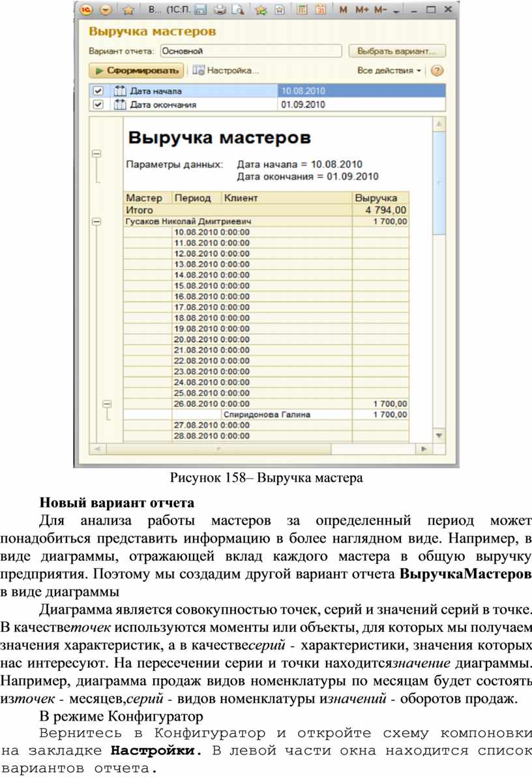This screenshot has height=778, width=532.
Task: Open Настройка... settings
Action: click(x=226, y=70)
